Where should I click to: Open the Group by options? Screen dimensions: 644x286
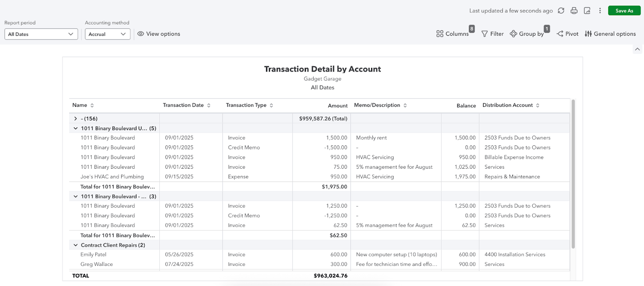click(525, 33)
